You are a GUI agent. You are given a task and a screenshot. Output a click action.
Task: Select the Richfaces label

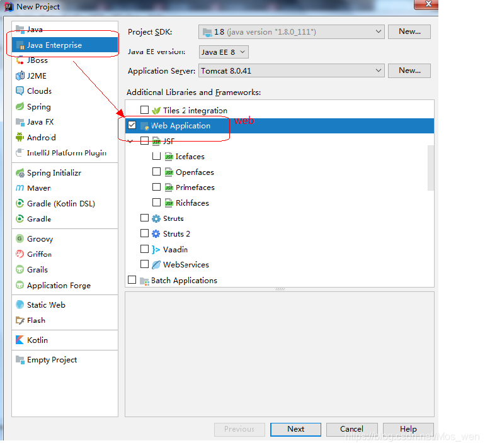[x=192, y=203]
